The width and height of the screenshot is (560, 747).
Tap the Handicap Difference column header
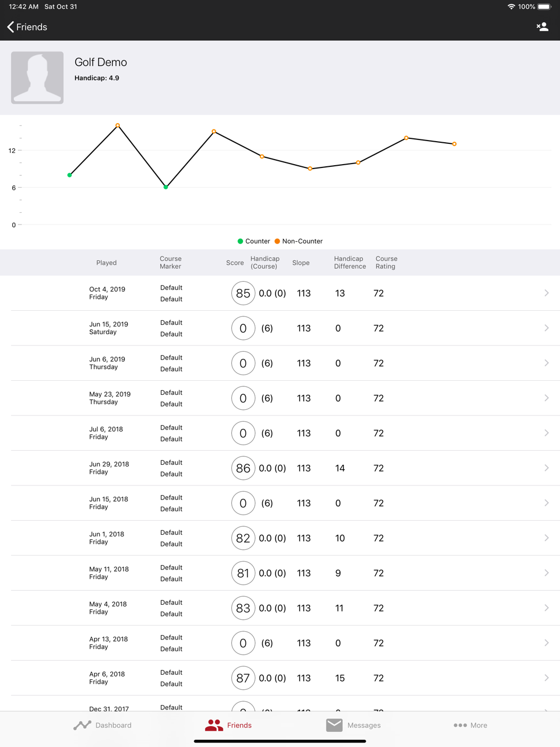350,263
